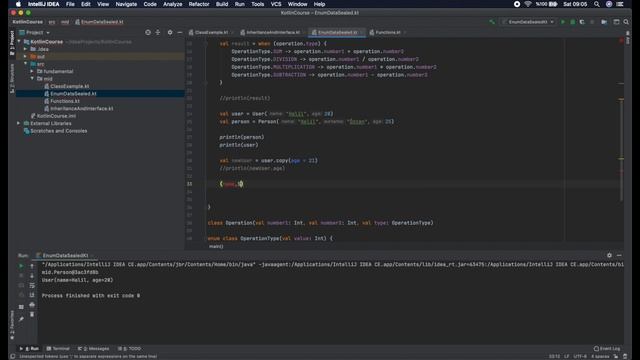Click the Clear All trash icon in Run console
640x360 pixels.
(x=32, y=314)
